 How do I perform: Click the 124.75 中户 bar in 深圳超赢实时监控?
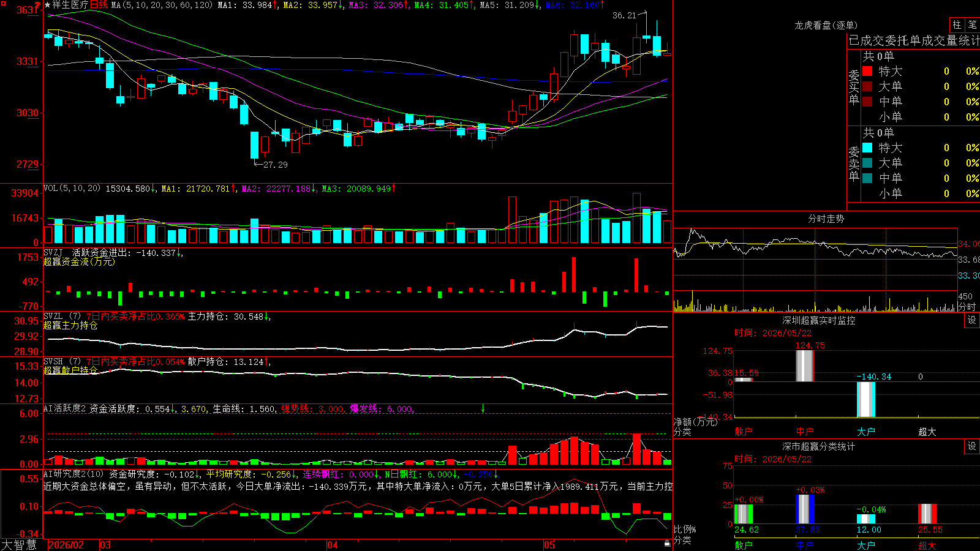click(x=804, y=366)
